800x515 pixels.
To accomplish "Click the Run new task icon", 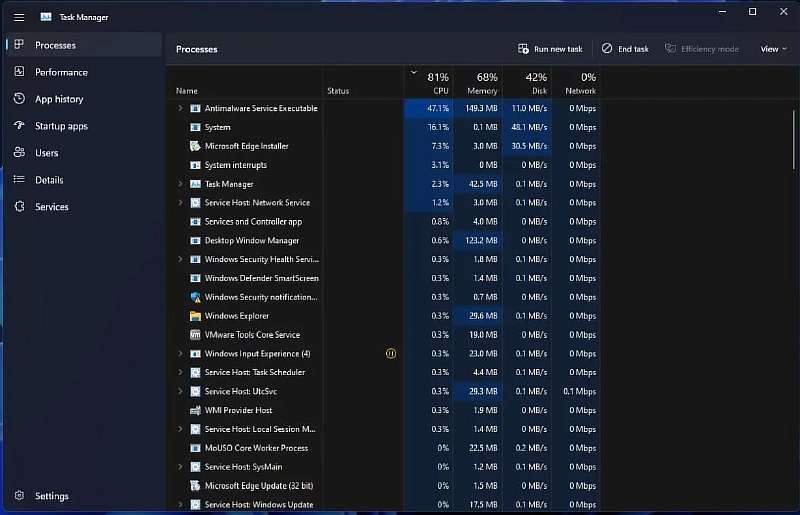I will click(523, 49).
